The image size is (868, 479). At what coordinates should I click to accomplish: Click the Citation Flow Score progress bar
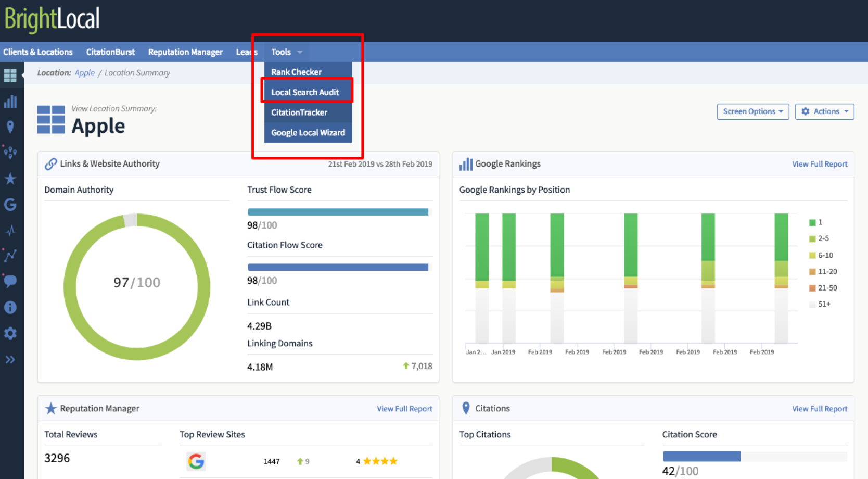tap(340, 267)
